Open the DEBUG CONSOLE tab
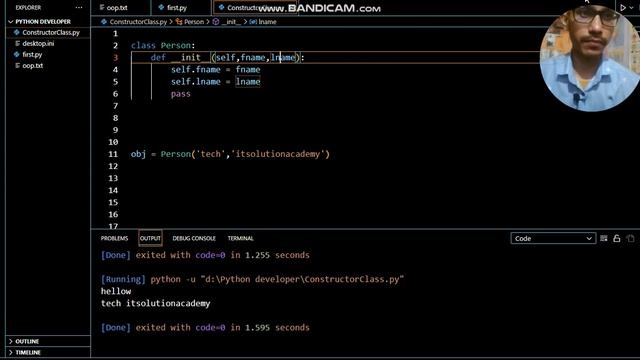Viewport: 640px width, 360px height. (194, 238)
